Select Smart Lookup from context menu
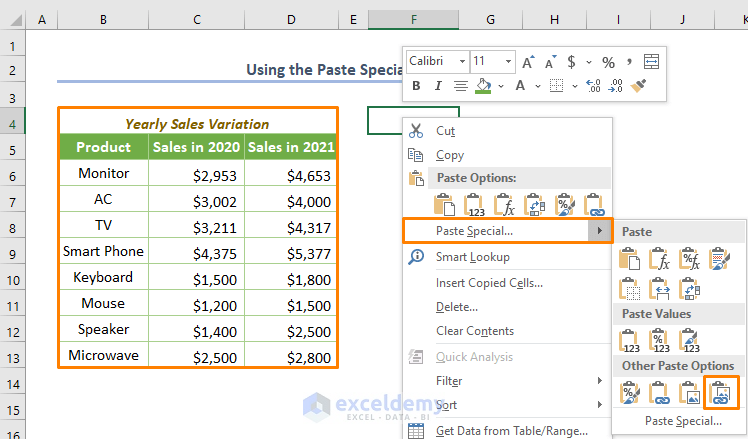Screen dimensions: 748x439 coord(473,257)
